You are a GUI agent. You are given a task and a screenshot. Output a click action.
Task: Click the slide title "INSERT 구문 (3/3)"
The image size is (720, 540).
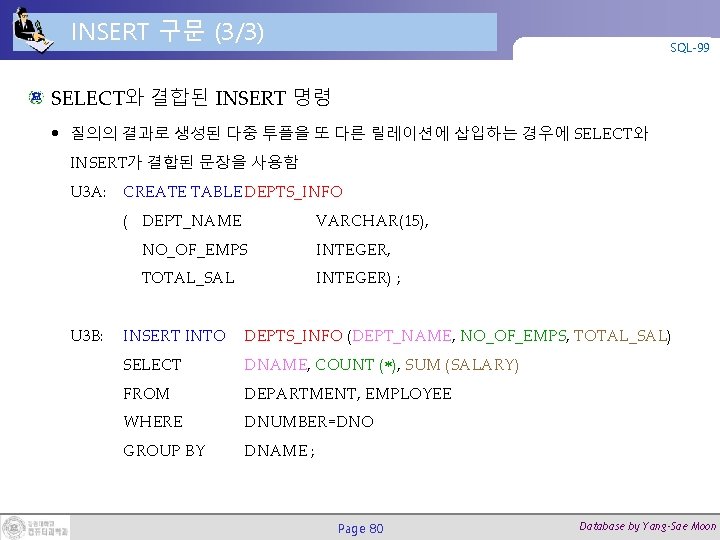167,32
